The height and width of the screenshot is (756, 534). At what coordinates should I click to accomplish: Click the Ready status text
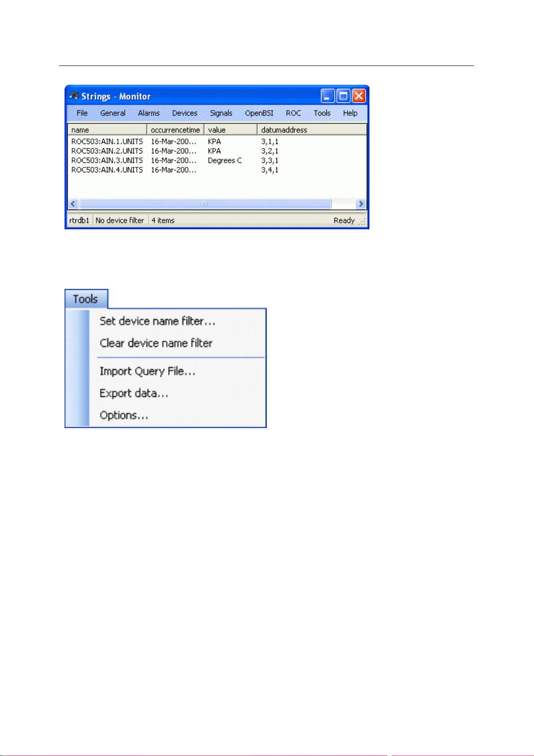[x=344, y=220]
